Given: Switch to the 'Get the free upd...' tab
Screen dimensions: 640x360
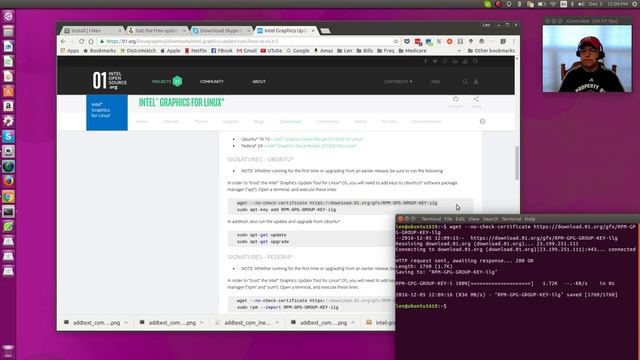Looking at the screenshot, I should [x=157, y=31].
